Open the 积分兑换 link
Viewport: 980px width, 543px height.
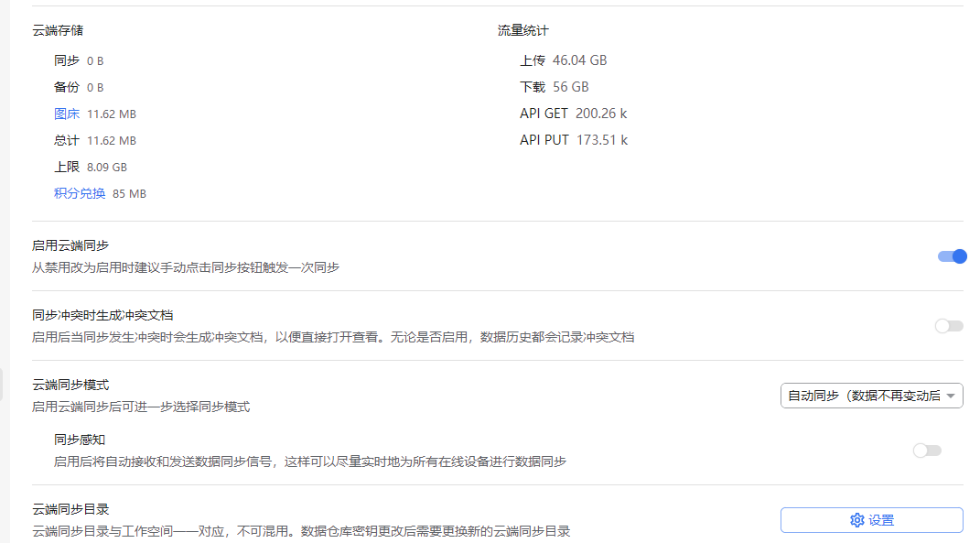[x=80, y=193]
